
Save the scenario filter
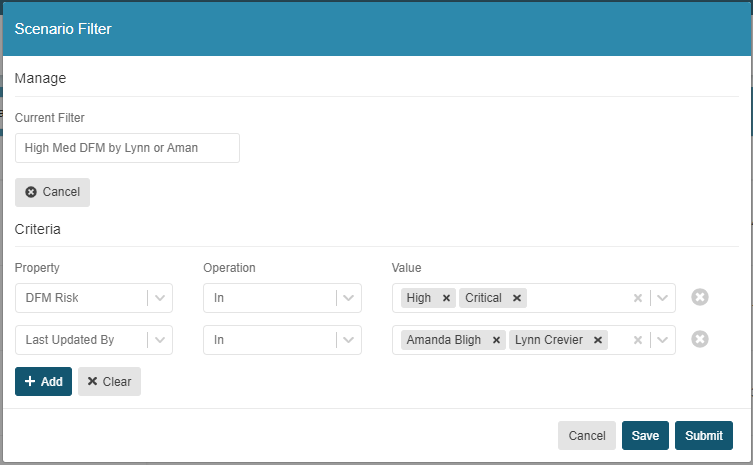click(x=645, y=436)
